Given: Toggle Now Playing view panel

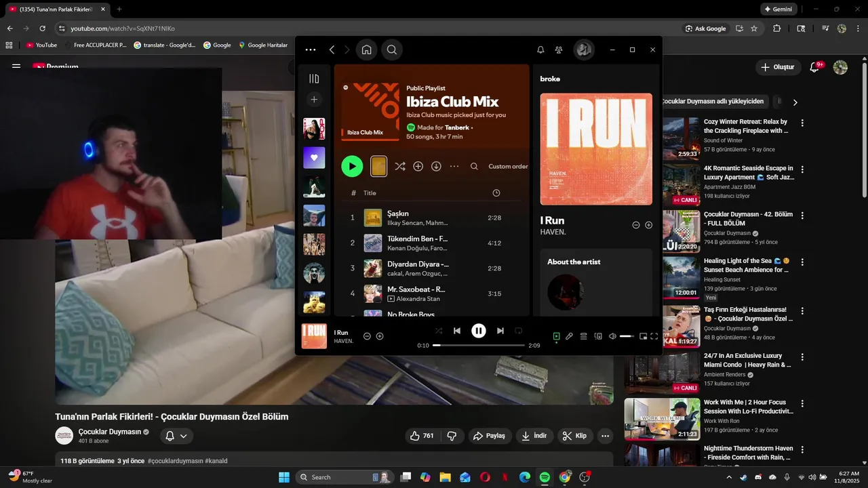Looking at the screenshot, I should tap(557, 336).
